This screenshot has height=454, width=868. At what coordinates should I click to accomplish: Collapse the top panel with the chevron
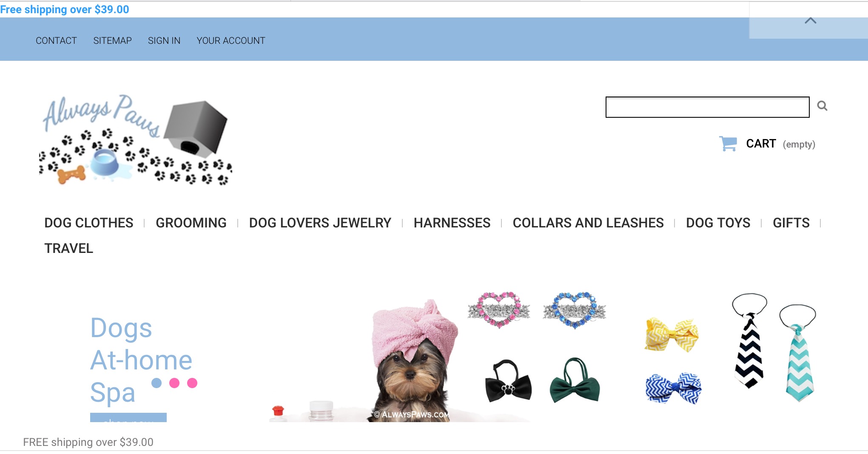pos(810,20)
